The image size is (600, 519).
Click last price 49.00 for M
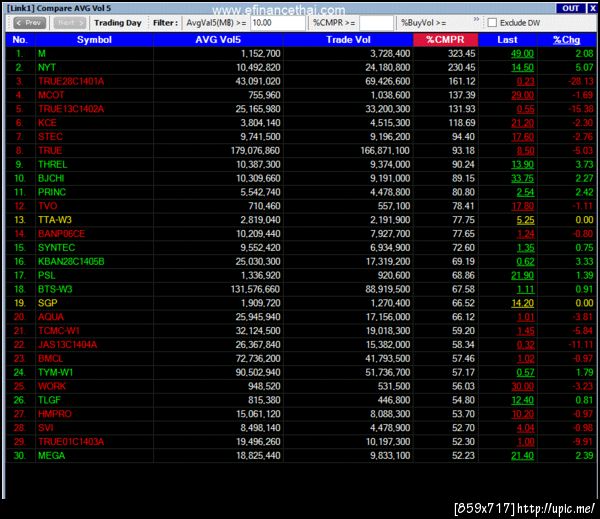pos(522,54)
